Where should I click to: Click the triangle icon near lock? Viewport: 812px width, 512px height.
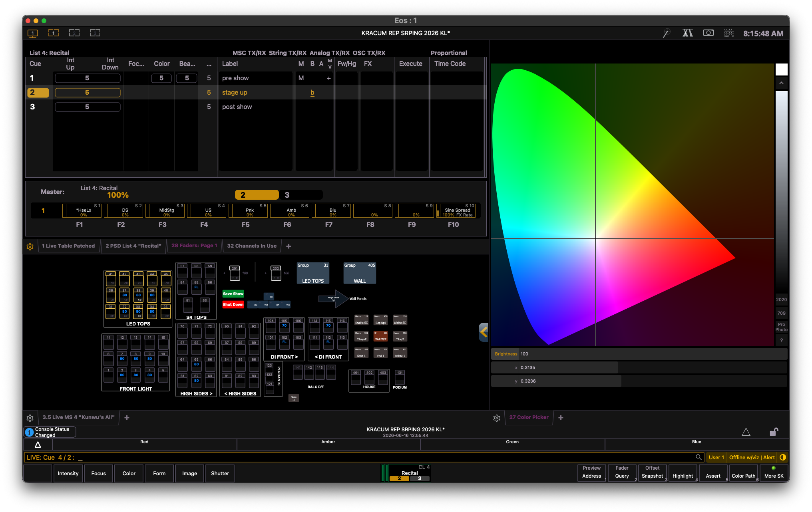pos(746,432)
